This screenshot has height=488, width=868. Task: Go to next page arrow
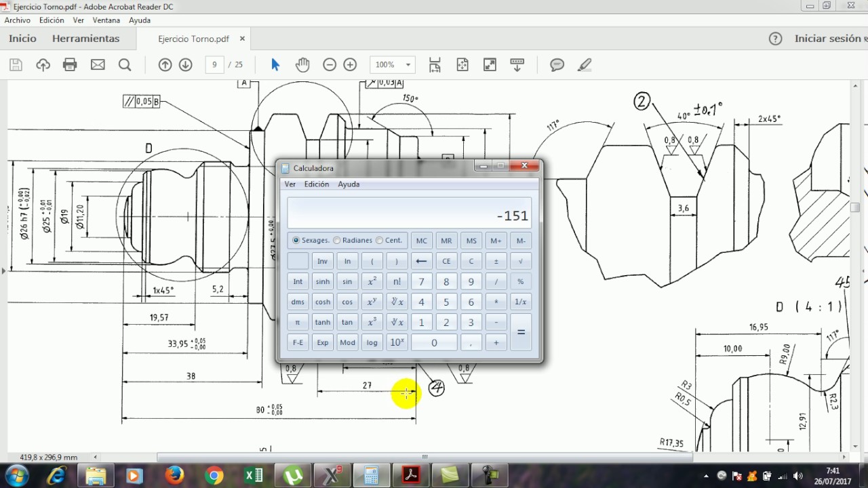pyautogui.click(x=186, y=65)
